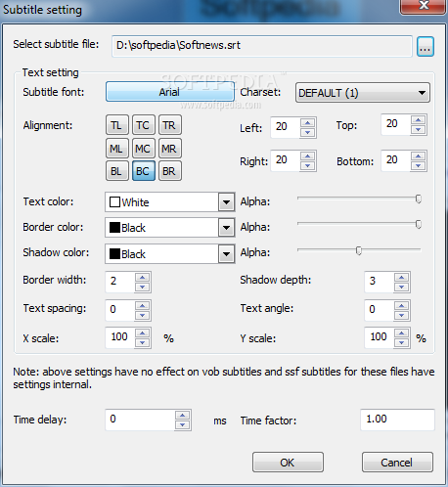Select TR top-right alignment
This screenshot has width=448, height=487.
[170, 125]
